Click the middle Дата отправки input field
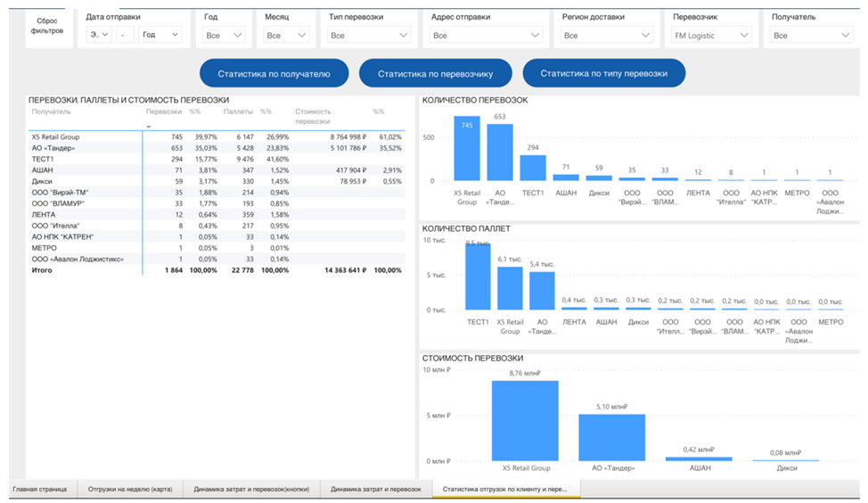Screen dimensions: 868x503 click(125, 35)
